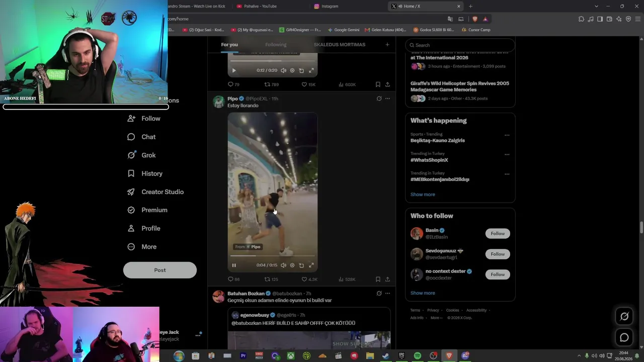The width and height of the screenshot is (644, 362).
Task: Seek on the Pipo video progress bar
Action: click(x=273, y=256)
